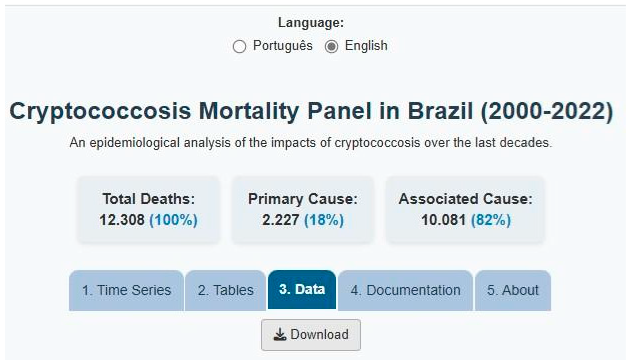629x364 pixels.
Task: Click the Associated Cause card heading
Action: [466, 199]
